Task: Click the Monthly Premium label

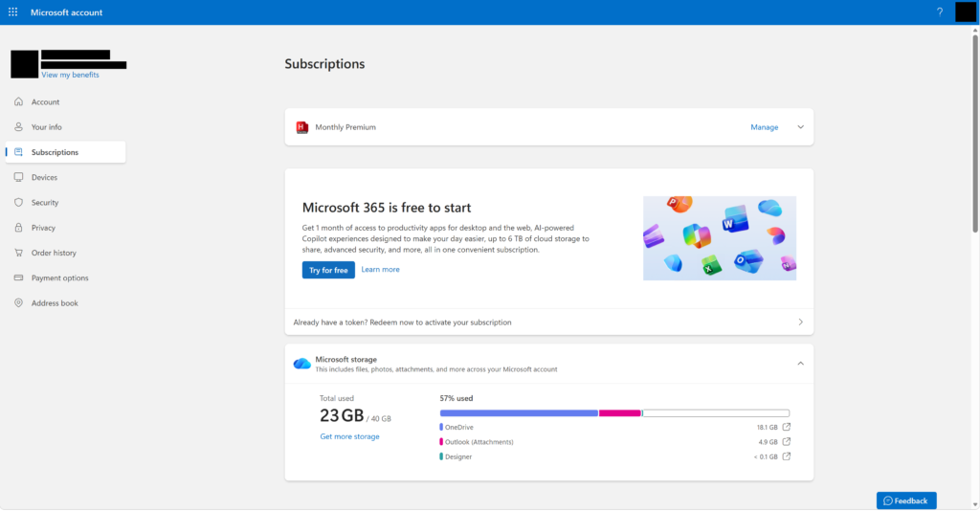Action: (x=345, y=127)
